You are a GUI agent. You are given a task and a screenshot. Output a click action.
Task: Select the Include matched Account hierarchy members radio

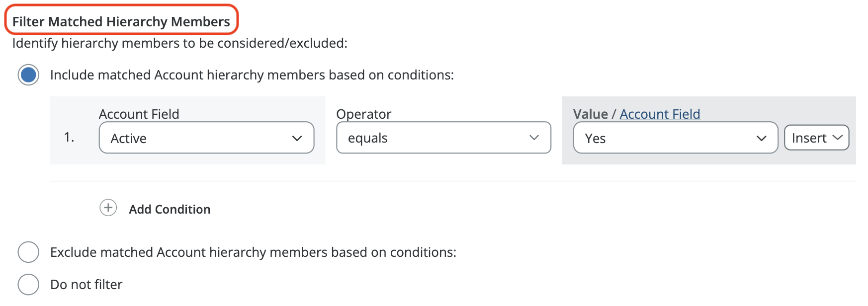(28, 75)
